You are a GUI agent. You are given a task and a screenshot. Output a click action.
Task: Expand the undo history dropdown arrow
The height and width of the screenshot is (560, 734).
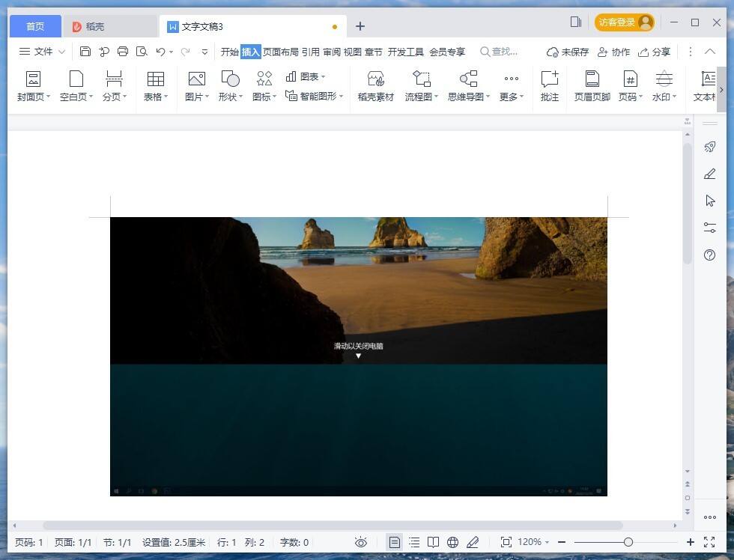click(172, 52)
